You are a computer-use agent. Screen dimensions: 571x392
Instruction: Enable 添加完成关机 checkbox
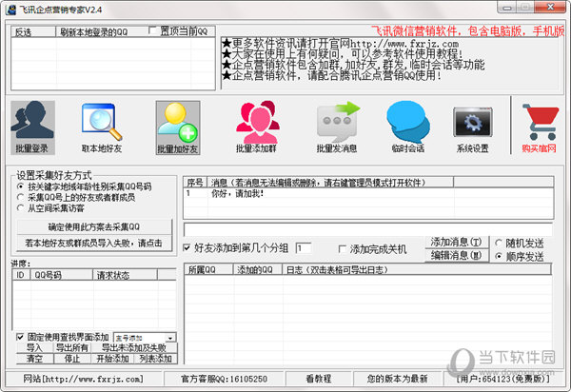point(343,249)
